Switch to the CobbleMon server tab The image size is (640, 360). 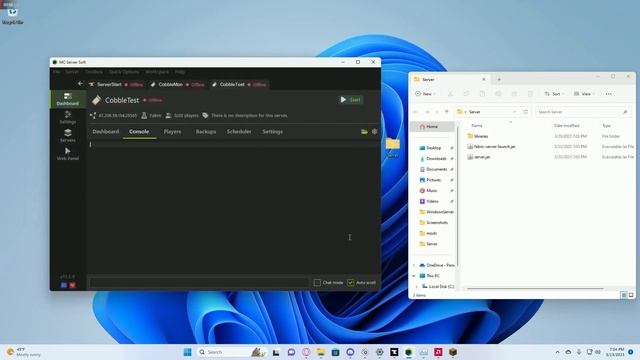pyautogui.click(x=177, y=84)
